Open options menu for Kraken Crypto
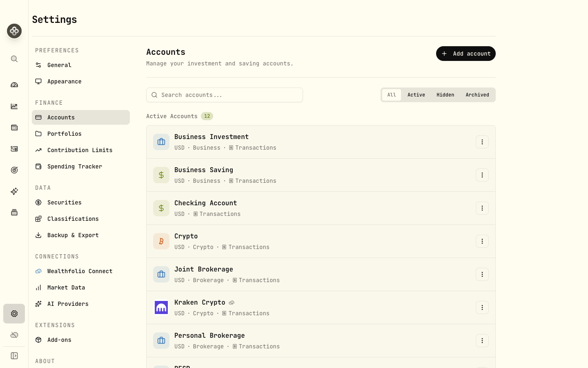 pos(482,307)
